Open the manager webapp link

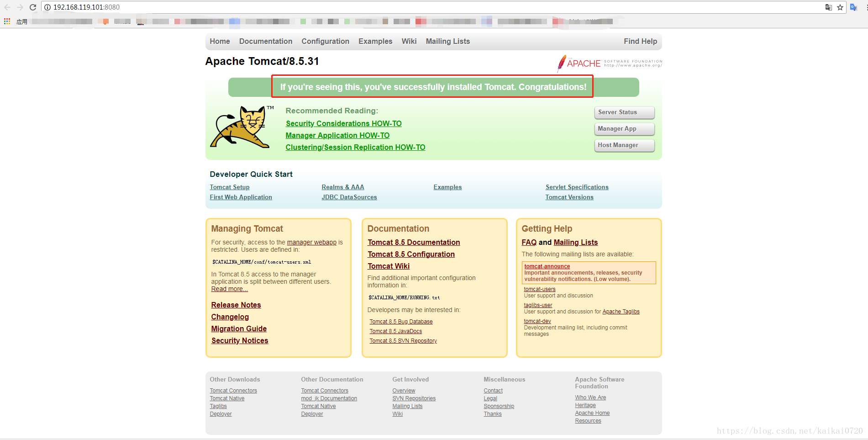(x=312, y=242)
